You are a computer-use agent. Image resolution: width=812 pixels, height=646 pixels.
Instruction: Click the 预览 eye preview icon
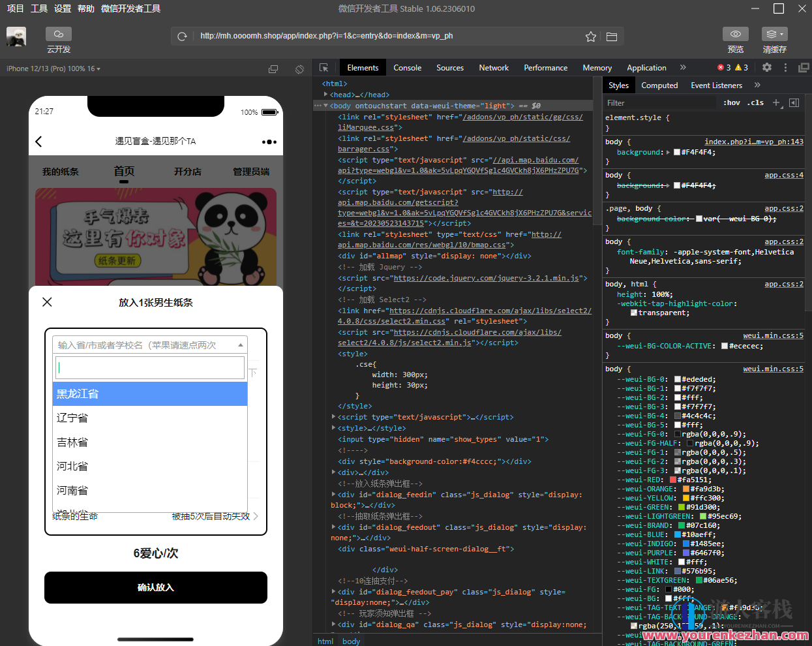[x=735, y=33]
